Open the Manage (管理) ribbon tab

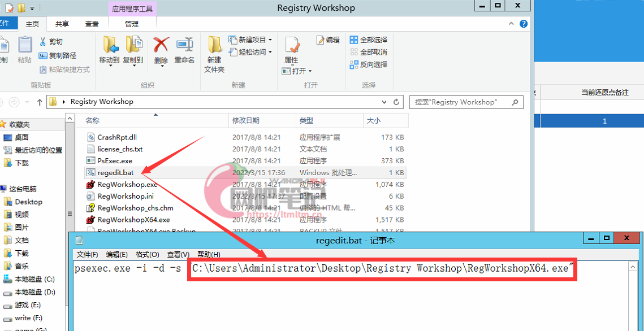point(132,24)
